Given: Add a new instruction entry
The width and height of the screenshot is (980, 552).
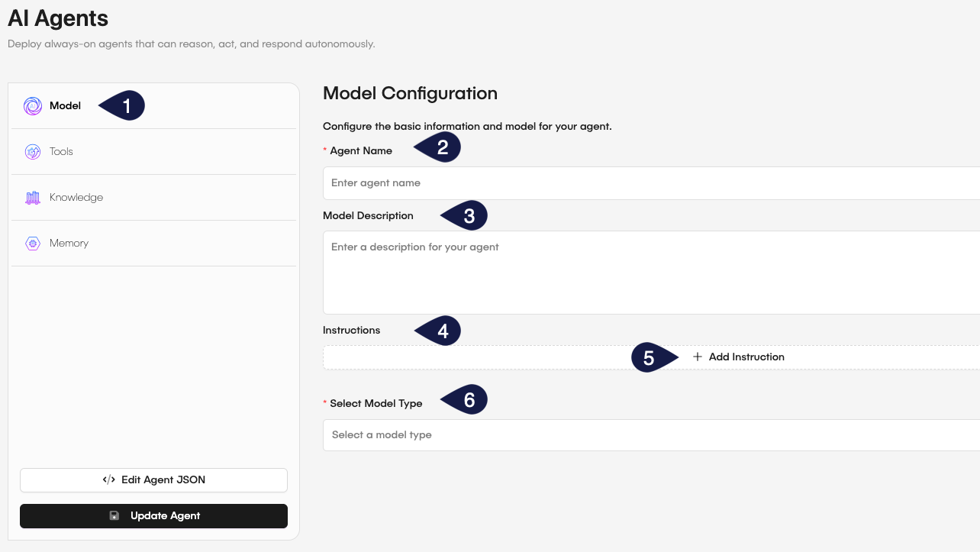Looking at the screenshot, I should (737, 357).
